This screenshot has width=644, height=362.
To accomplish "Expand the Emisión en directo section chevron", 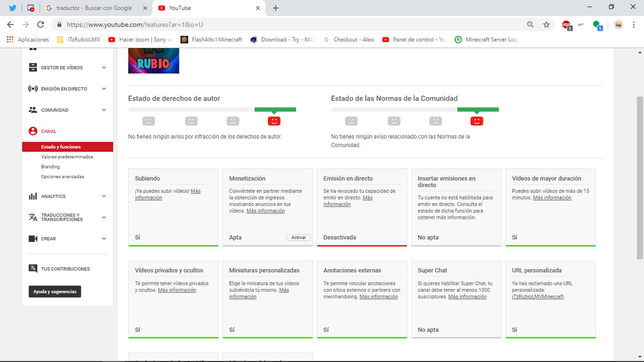I will click(104, 88).
